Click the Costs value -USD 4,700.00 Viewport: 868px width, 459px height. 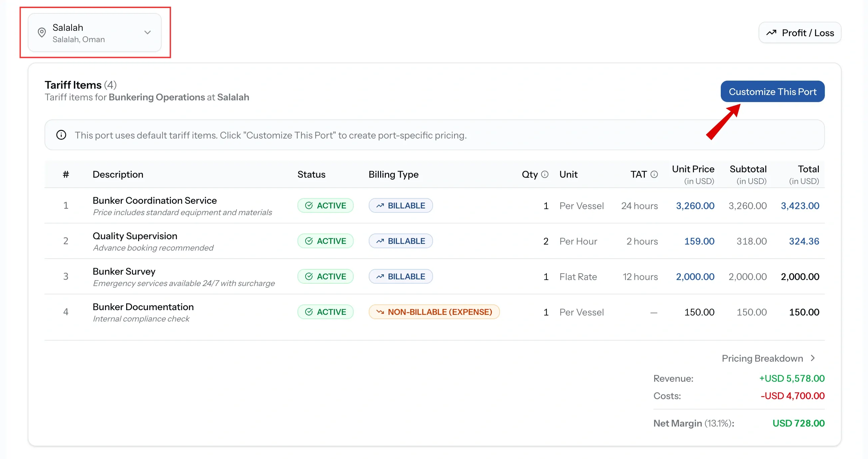[792, 396]
